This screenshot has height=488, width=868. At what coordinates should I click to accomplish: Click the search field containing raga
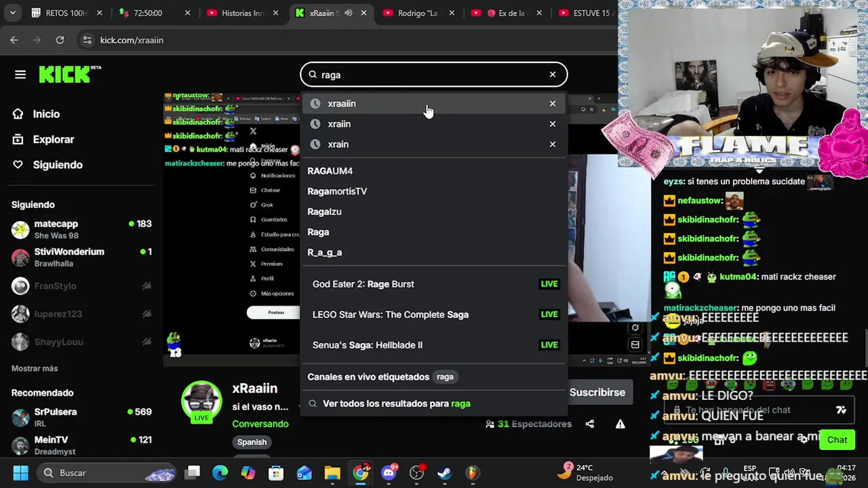click(x=434, y=75)
